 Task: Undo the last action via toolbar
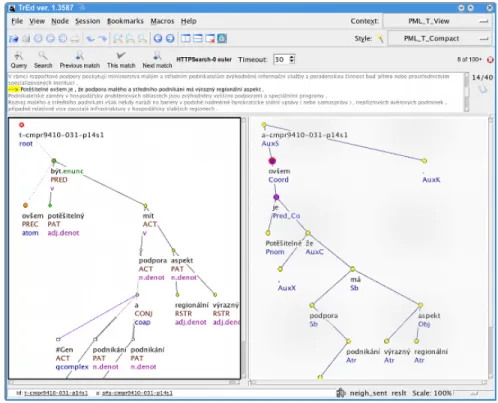pyautogui.click(x=90, y=39)
